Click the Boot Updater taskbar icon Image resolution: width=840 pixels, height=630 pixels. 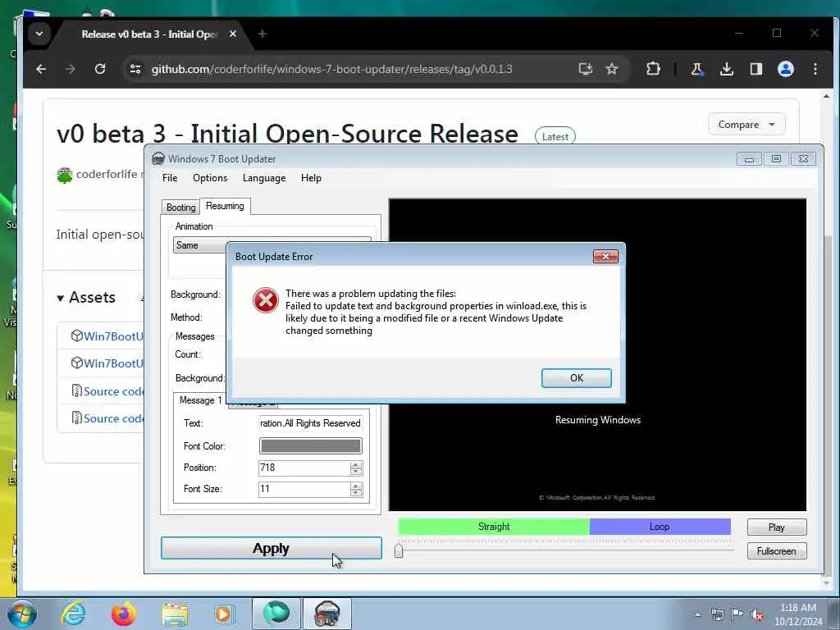[x=327, y=614]
